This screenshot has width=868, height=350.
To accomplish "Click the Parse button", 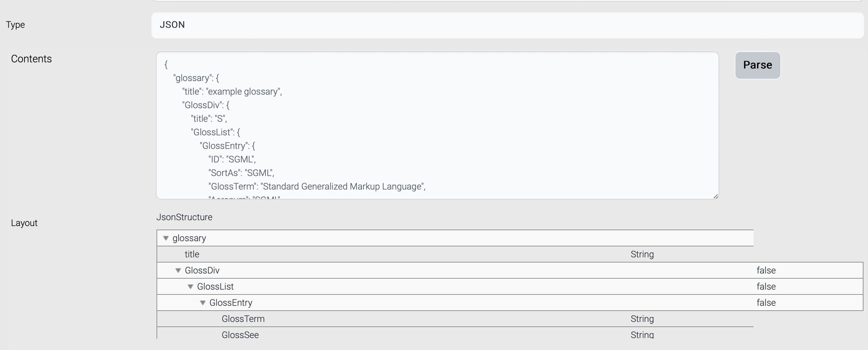I will click(757, 65).
